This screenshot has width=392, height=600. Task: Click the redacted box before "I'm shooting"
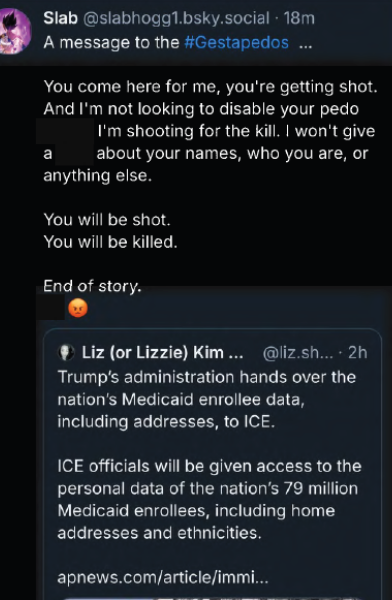click(65, 131)
